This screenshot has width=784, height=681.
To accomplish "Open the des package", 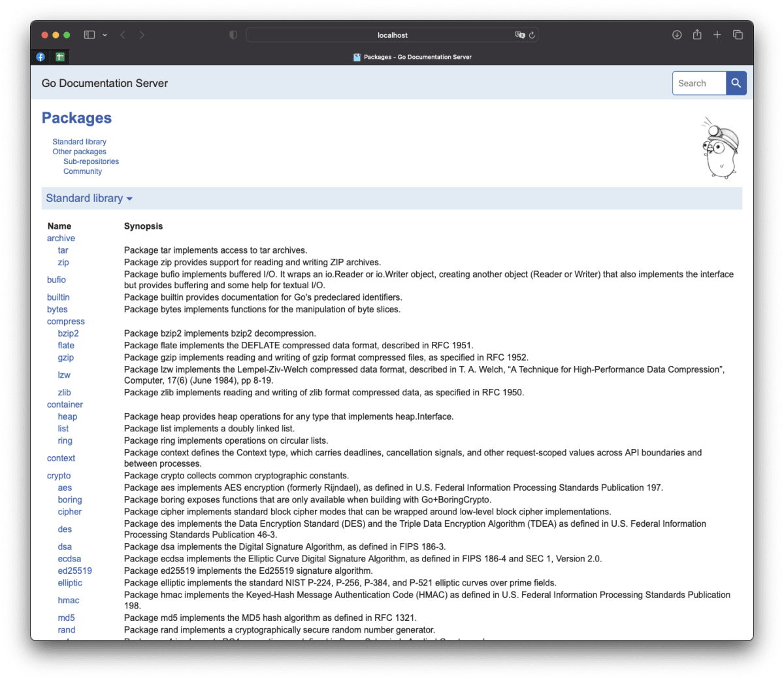I will tap(65, 529).
